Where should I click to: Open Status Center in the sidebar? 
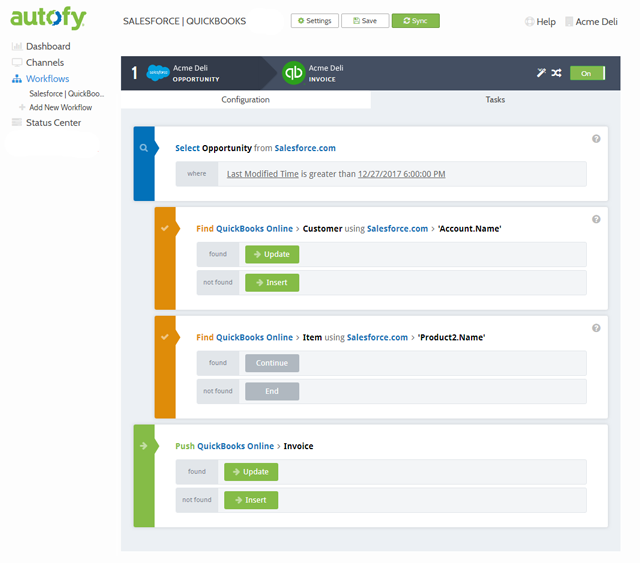(53, 122)
